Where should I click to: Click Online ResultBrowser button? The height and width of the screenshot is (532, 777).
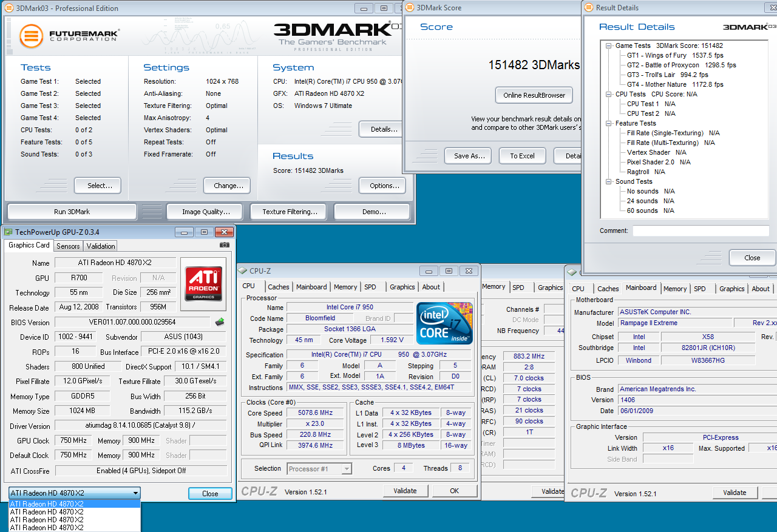pyautogui.click(x=534, y=95)
